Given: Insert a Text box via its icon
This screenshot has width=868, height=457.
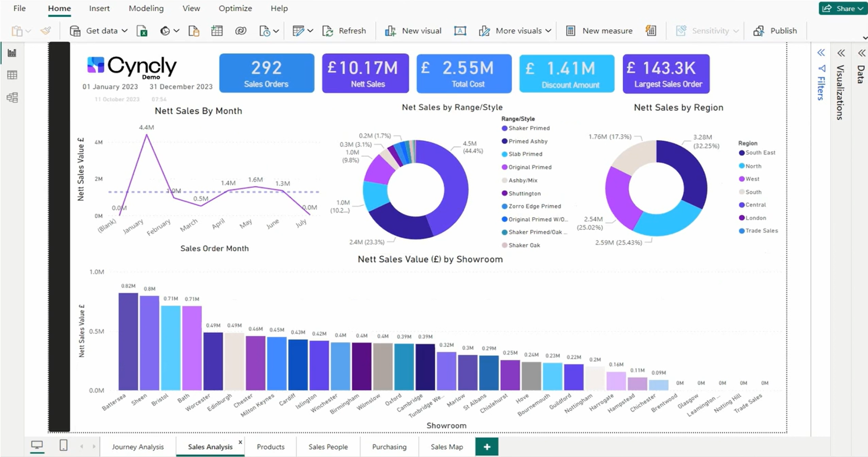Looking at the screenshot, I should pyautogui.click(x=460, y=31).
